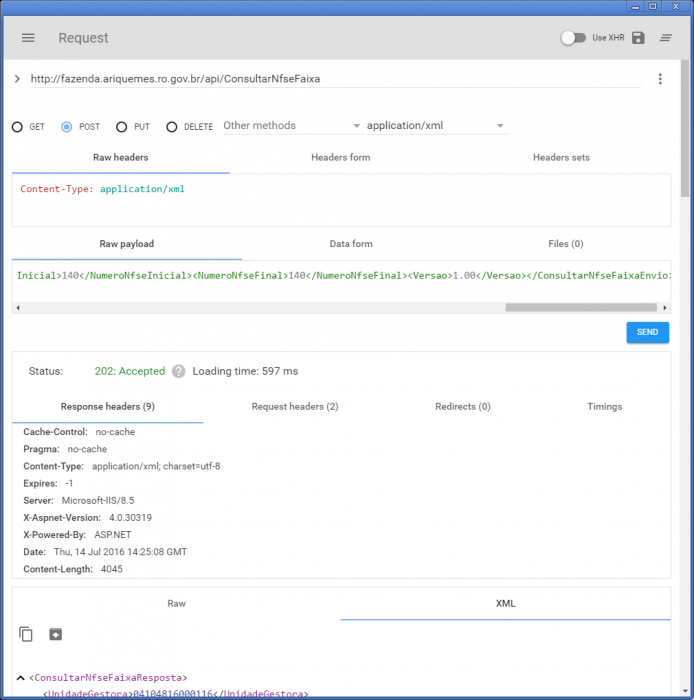Screen dimensions: 694x700
Task: Click the 'Pragma: no-cache' header row
Action: pyautogui.click(x=65, y=449)
